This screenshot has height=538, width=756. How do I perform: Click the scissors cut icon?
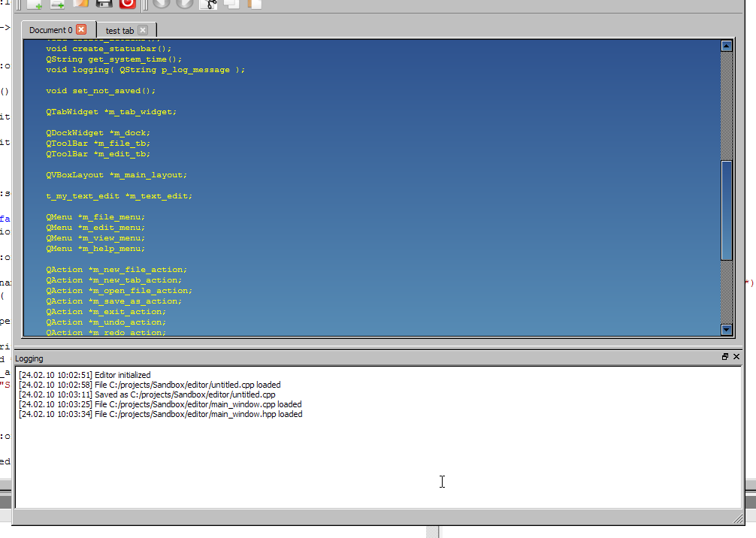click(209, 5)
